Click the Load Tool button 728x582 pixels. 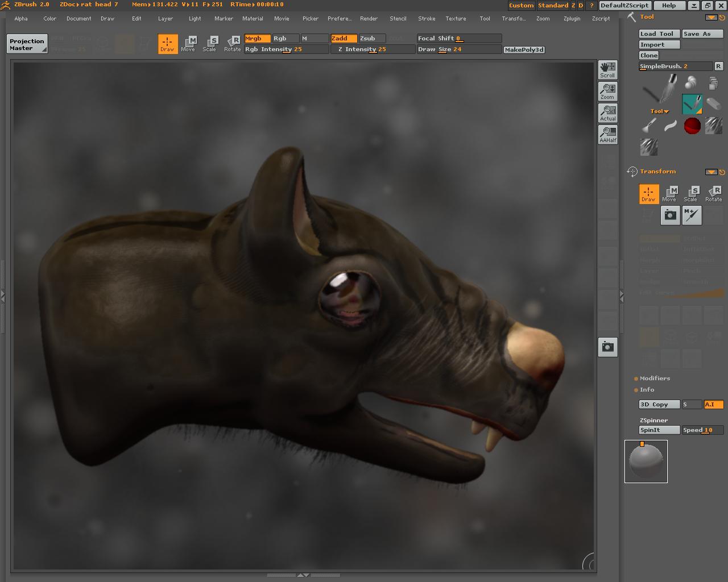coord(659,34)
